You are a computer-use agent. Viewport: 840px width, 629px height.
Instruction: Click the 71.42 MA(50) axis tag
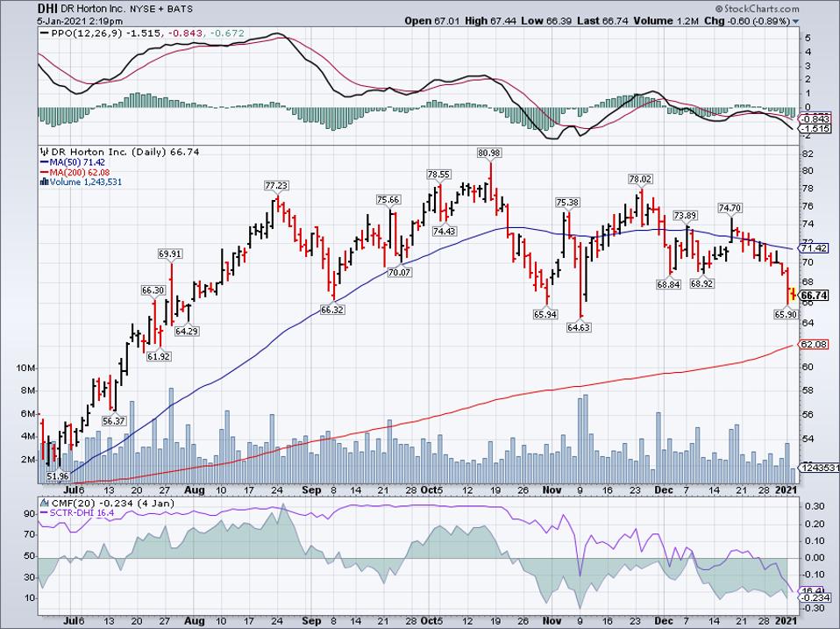(x=814, y=248)
